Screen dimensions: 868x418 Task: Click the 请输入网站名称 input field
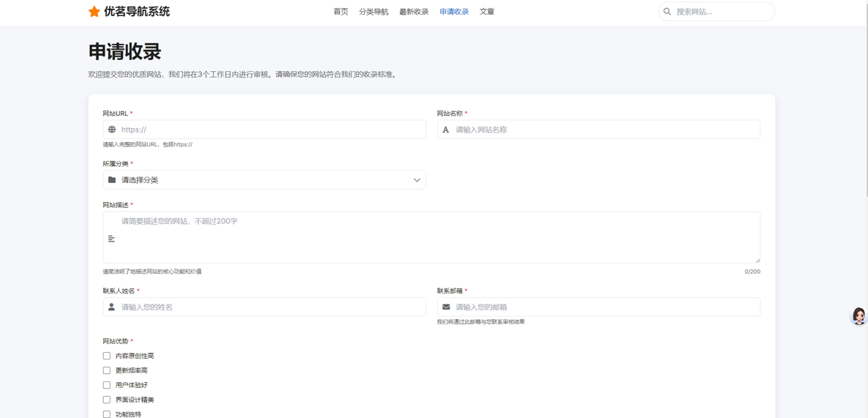click(x=599, y=130)
